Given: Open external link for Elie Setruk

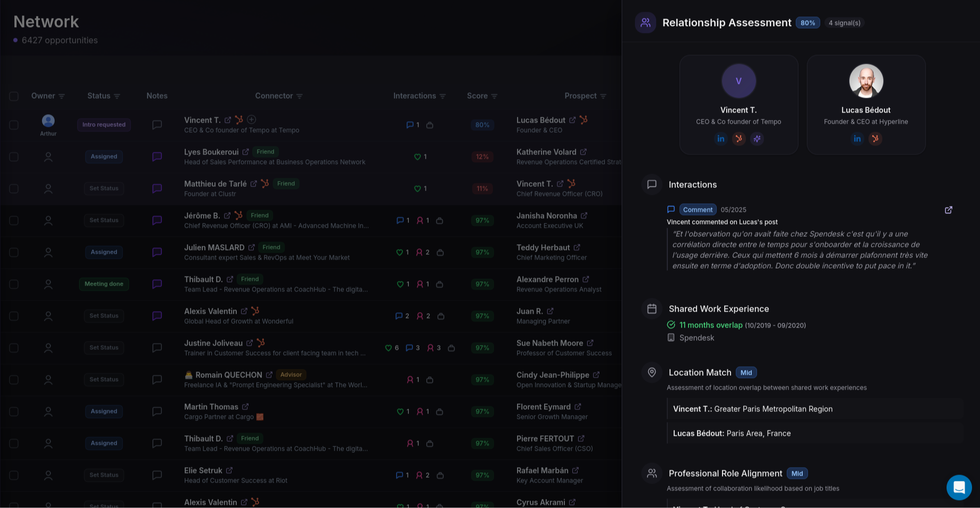Looking at the screenshot, I should tap(229, 470).
